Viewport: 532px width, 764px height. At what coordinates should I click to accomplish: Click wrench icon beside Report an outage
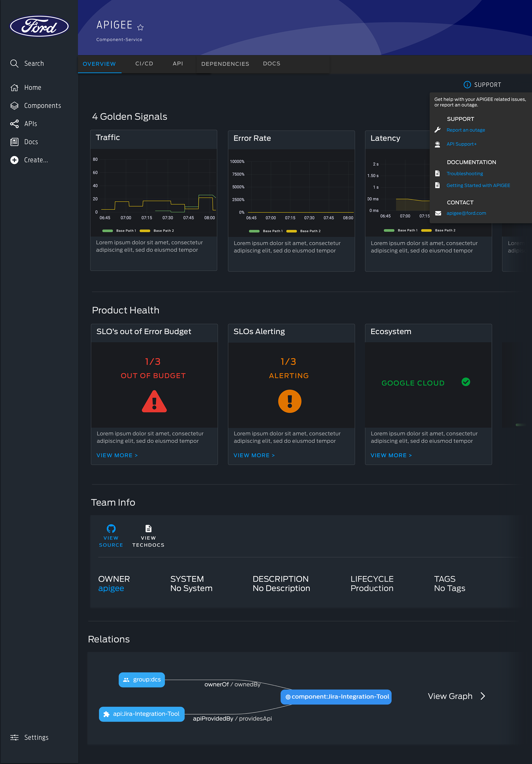438,130
